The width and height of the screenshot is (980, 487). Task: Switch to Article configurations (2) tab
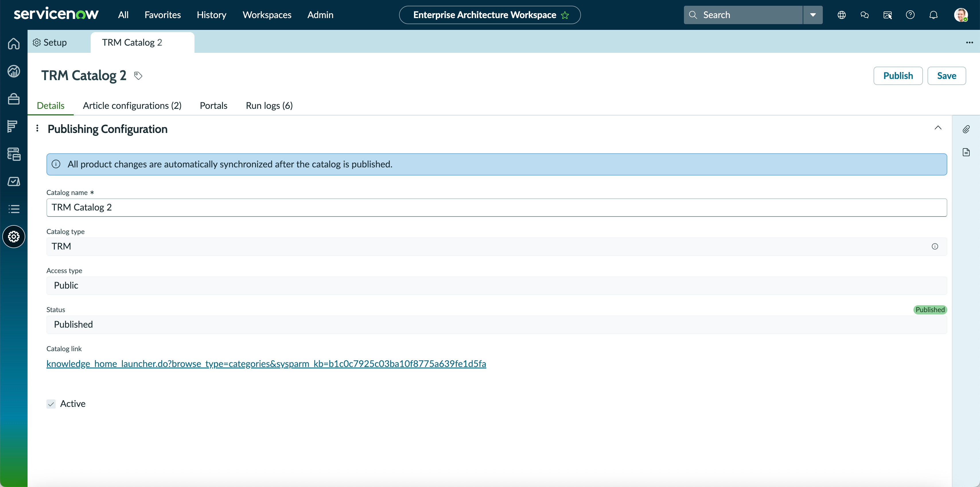132,105
